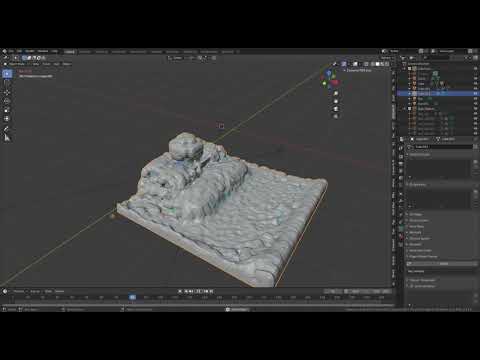This screenshot has width=480, height=360.
Task: Collapse the Shape Keys panel
Action: [x=417, y=184]
